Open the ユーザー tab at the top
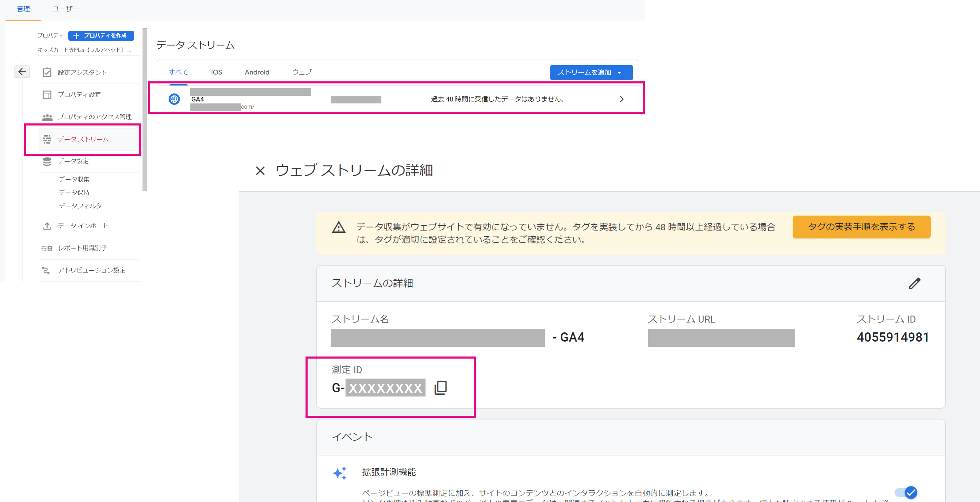Screen dimensions: 980x502 click(x=66, y=9)
